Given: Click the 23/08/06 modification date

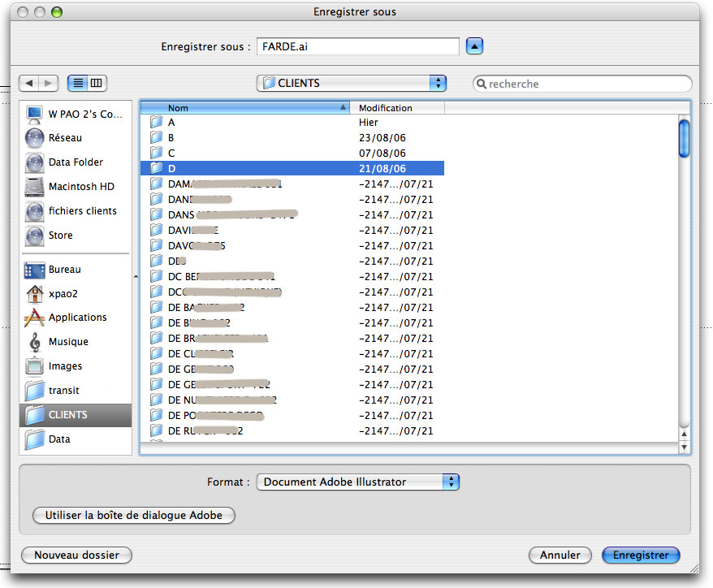Looking at the screenshot, I should point(382,138).
